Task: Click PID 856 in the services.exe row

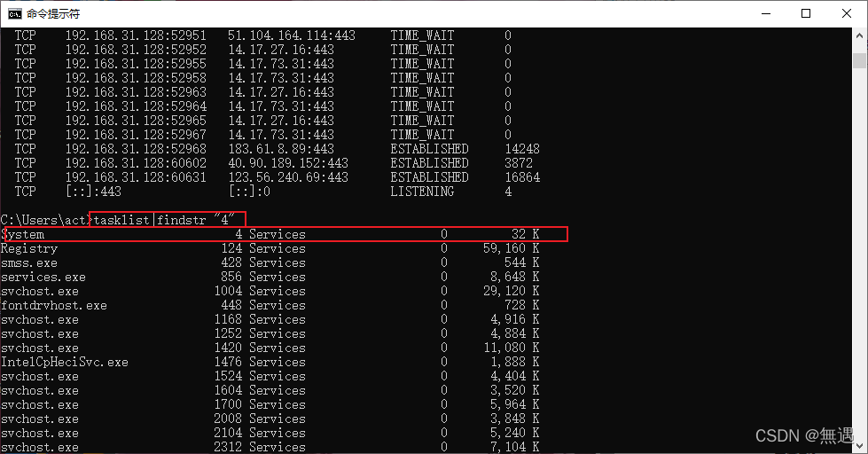Action: [231, 277]
